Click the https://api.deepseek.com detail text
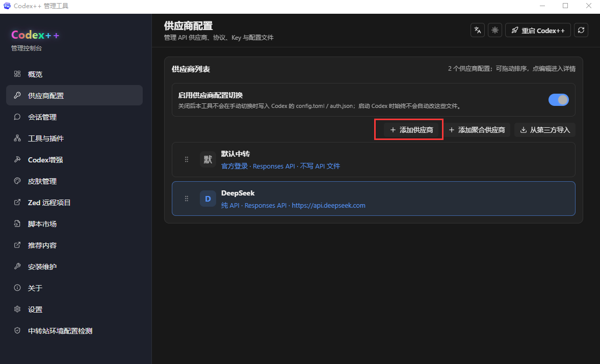Screen dimensions: 600x364 [328, 205]
